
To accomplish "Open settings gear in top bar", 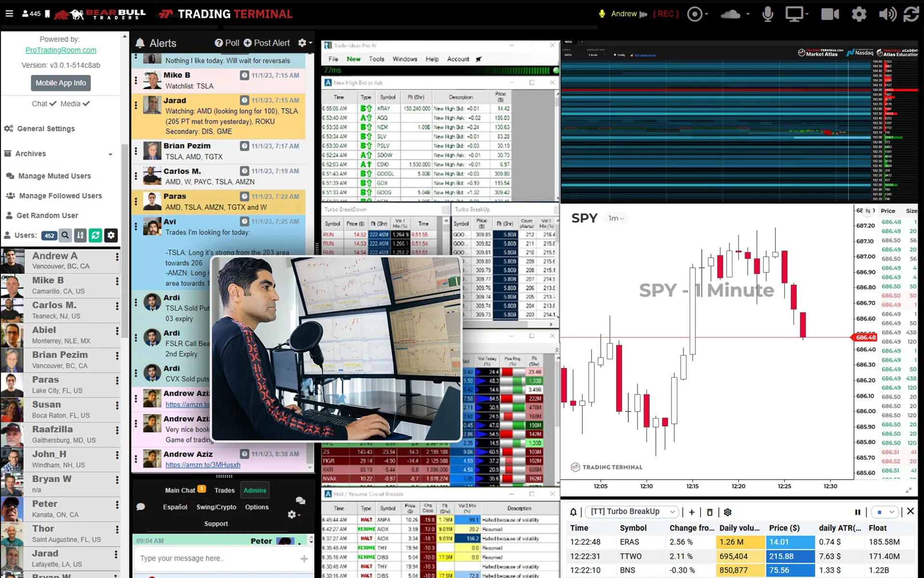I will (x=859, y=14).
